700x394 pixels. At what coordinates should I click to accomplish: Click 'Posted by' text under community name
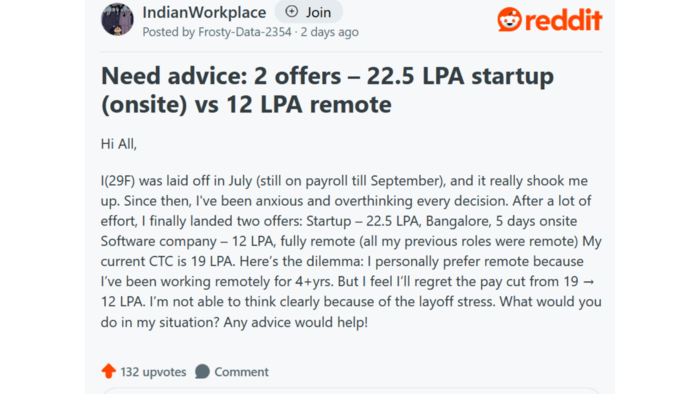coord(169,32)
